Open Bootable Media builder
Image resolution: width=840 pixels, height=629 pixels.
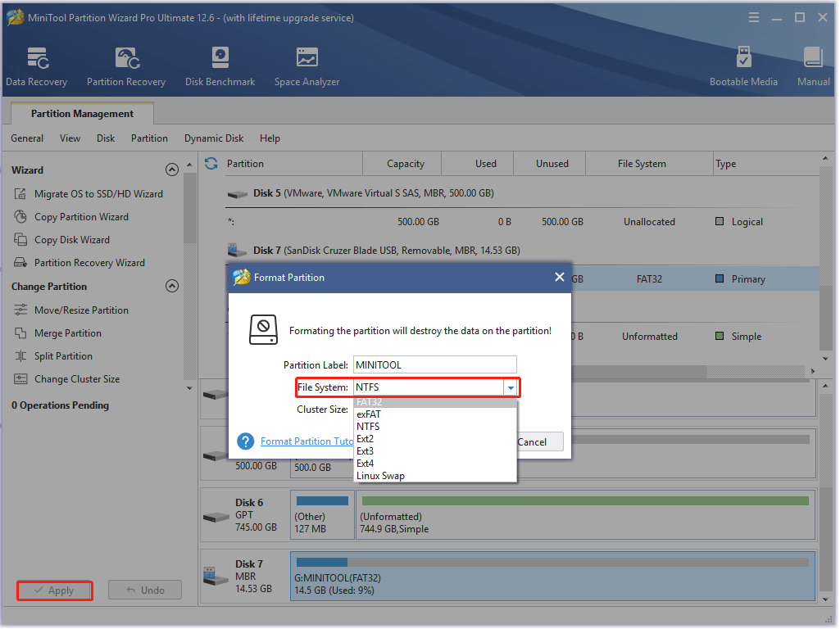pyautogui.click(x=743, y=66)
